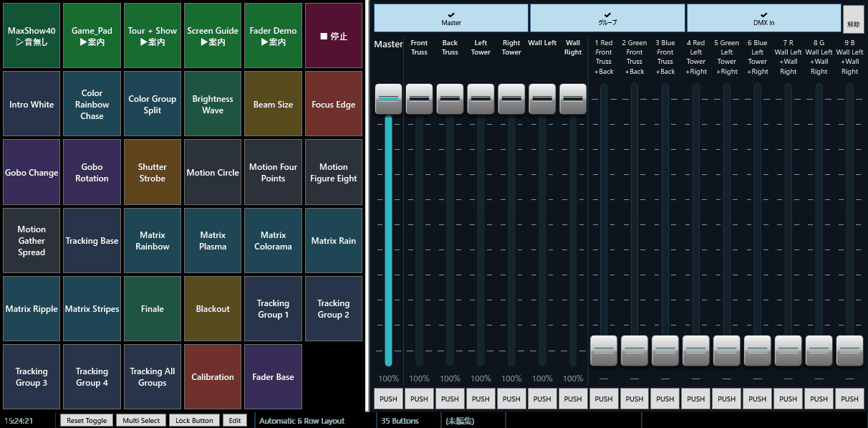The image size is (868, 428).
Task: Click the Edit button in the status bar
Action: (x=235, y=421)
